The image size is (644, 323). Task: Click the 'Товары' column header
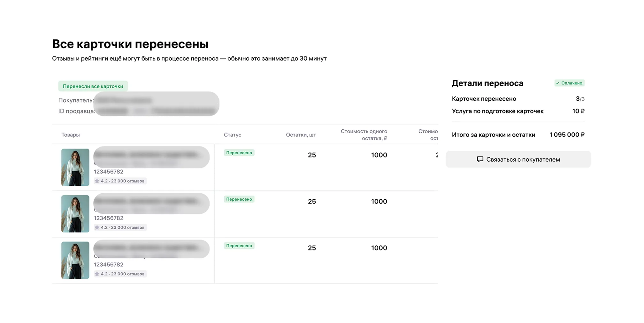[x=71, y=135]
